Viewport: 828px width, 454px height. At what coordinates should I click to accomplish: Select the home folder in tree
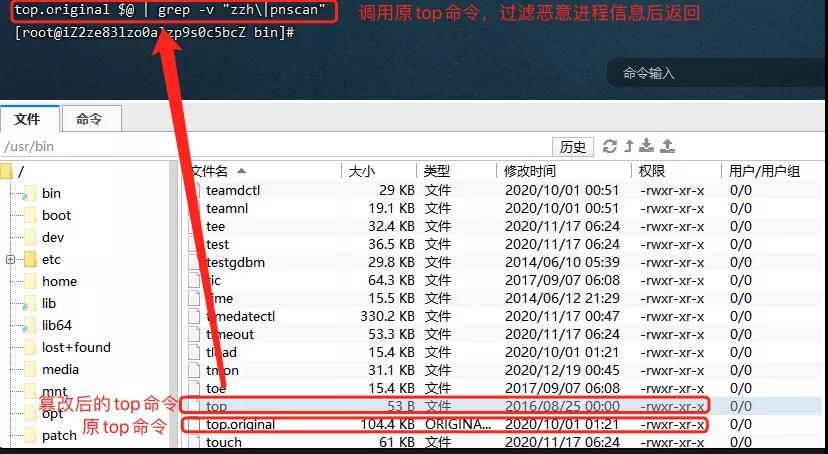pyautogui.click(x=59, y=282)
